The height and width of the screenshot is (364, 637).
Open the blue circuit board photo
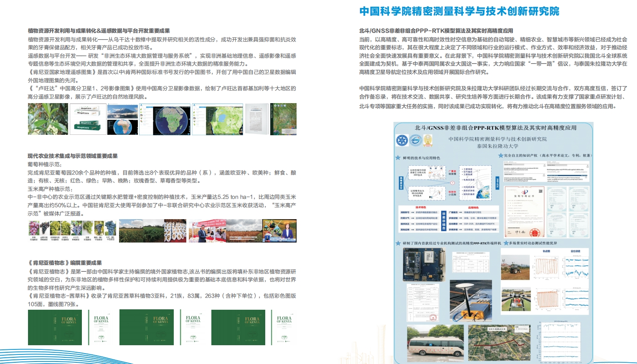tap(424, 264)
